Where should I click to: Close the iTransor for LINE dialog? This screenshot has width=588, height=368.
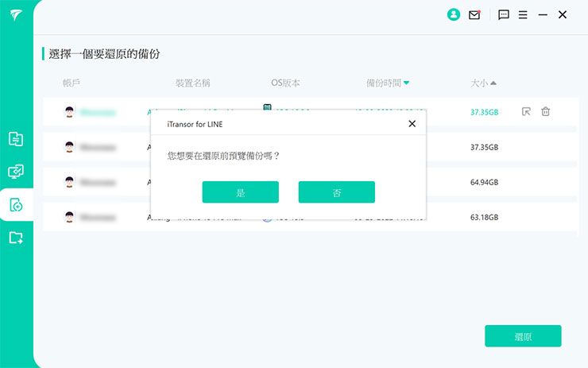click(x=412, y=124)
